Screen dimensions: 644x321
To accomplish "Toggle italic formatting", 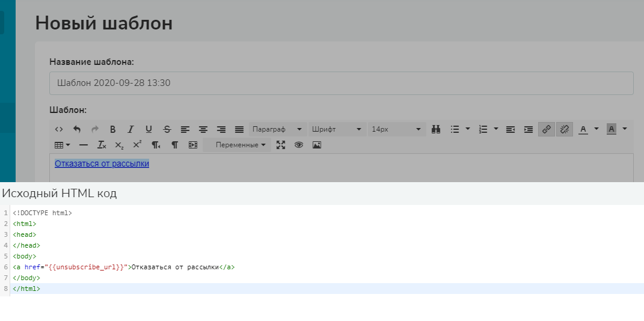I will pyautogui.click(x=130, y=129).
